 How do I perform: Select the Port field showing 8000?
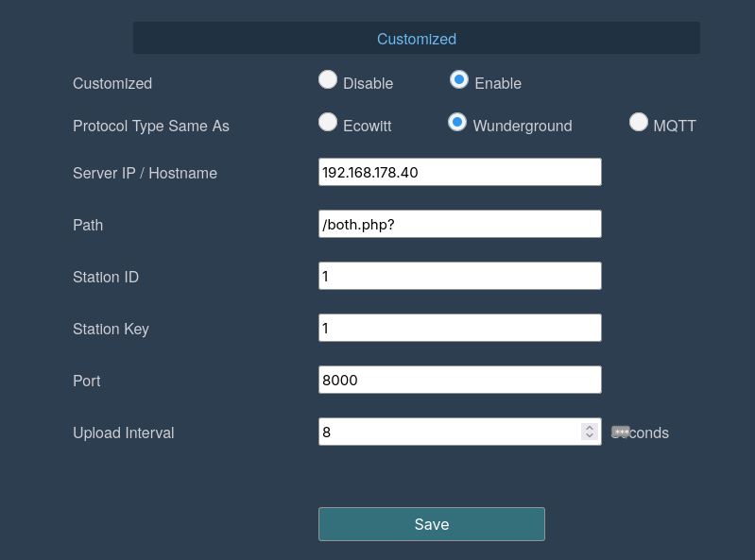pos(460,380)
